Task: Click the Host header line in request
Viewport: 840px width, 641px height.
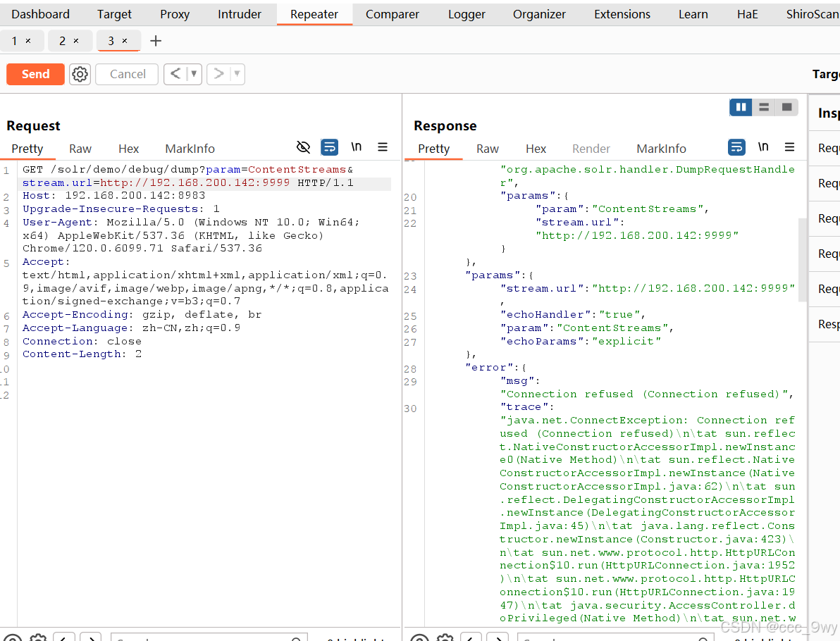Action: pos(113,195)
